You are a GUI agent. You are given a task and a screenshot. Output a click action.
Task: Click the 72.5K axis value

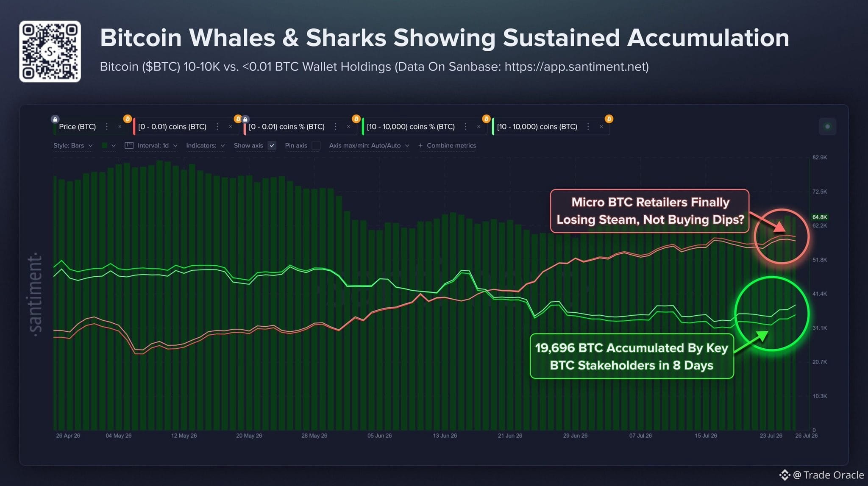tap(820, 192)
